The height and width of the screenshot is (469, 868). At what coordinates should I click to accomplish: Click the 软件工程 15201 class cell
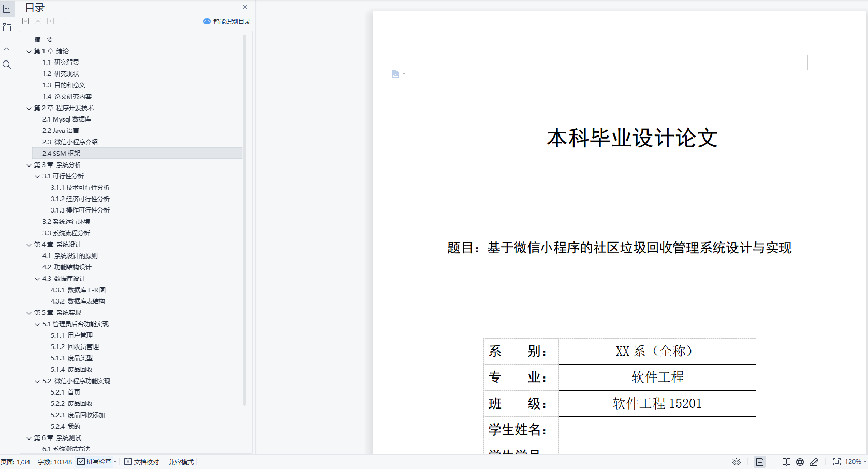657,403
